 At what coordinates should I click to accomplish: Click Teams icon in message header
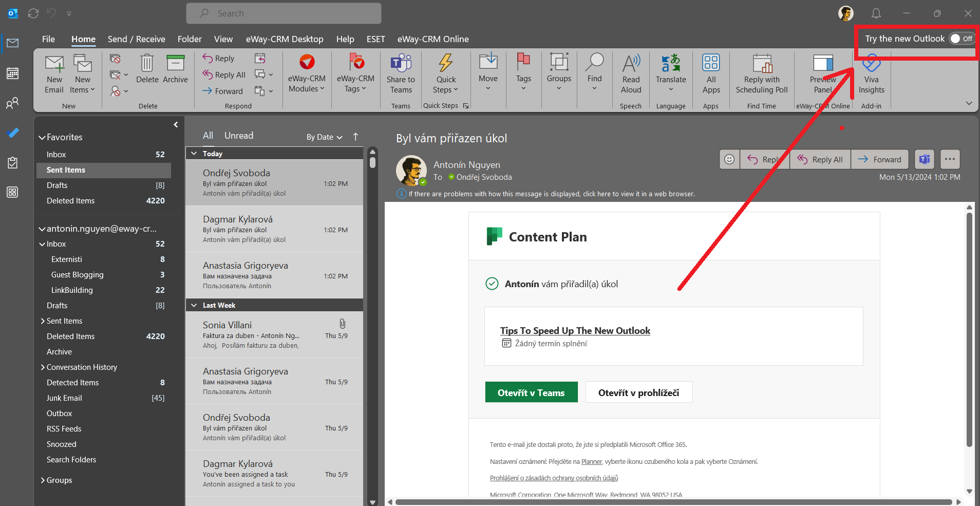click(x=925, y=159)
